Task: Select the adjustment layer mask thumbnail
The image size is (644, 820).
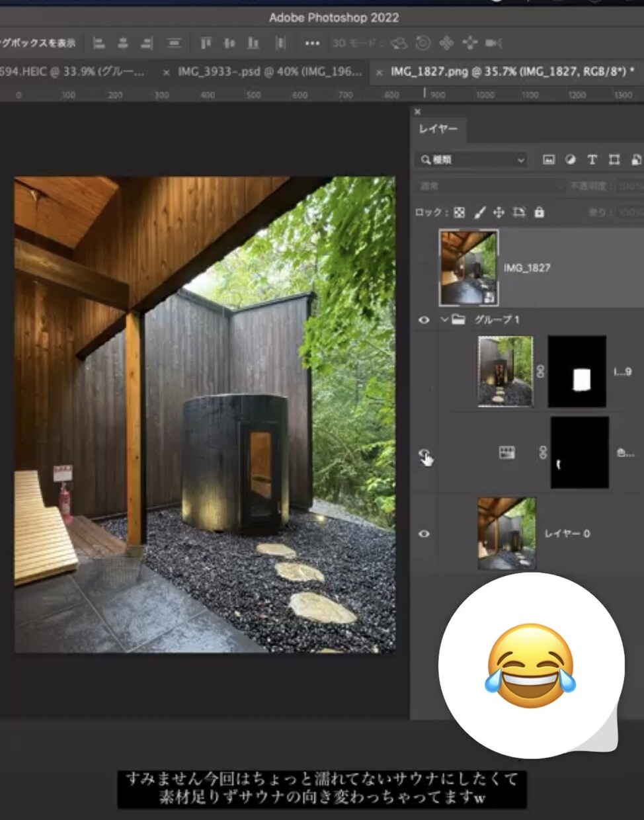Action: (x=580, y=452)
